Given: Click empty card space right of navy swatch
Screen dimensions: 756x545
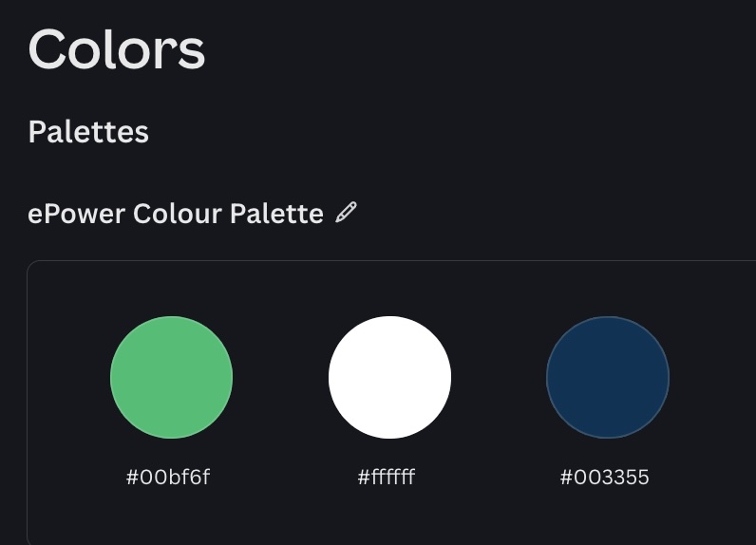Looking at the screenshot, I should click(x=713, y=377).
